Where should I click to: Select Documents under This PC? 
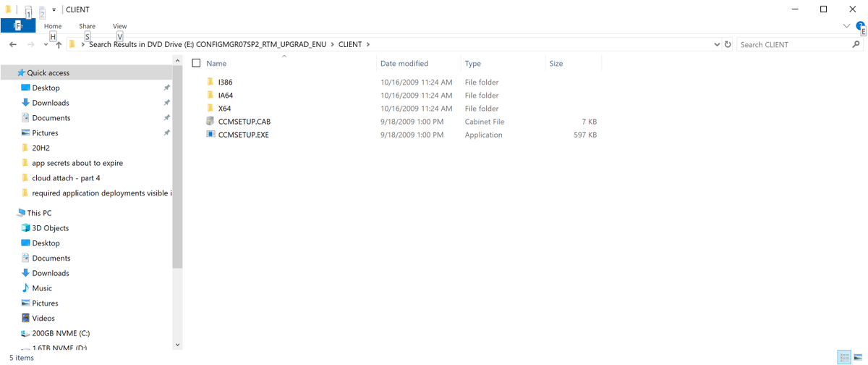[51, 259]
